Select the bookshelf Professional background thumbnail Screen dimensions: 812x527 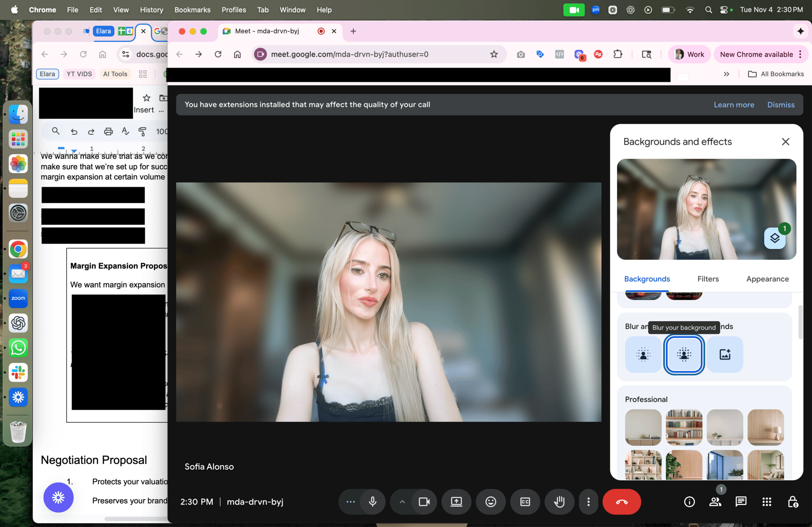click(684, 427)
